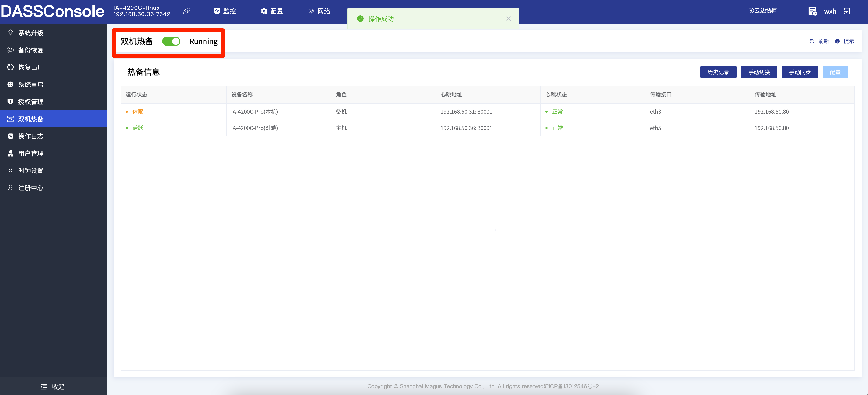Click the eth5 interface cell
This screenshot has height=395, width=868.
click(x=697, y=128)
